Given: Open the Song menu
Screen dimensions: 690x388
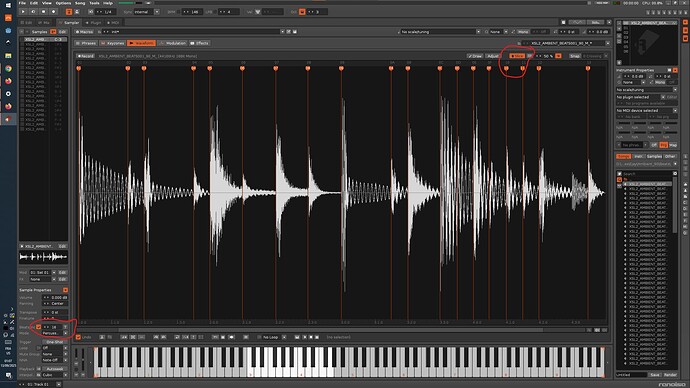Looking at the screenshot, I should (80, 3).
